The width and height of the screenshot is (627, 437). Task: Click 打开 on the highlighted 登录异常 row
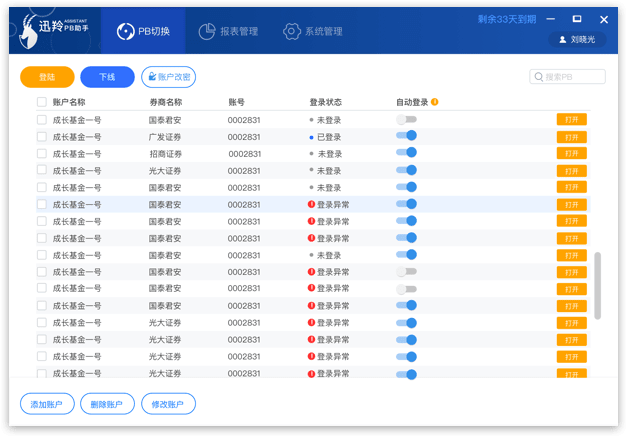point(572,205)
